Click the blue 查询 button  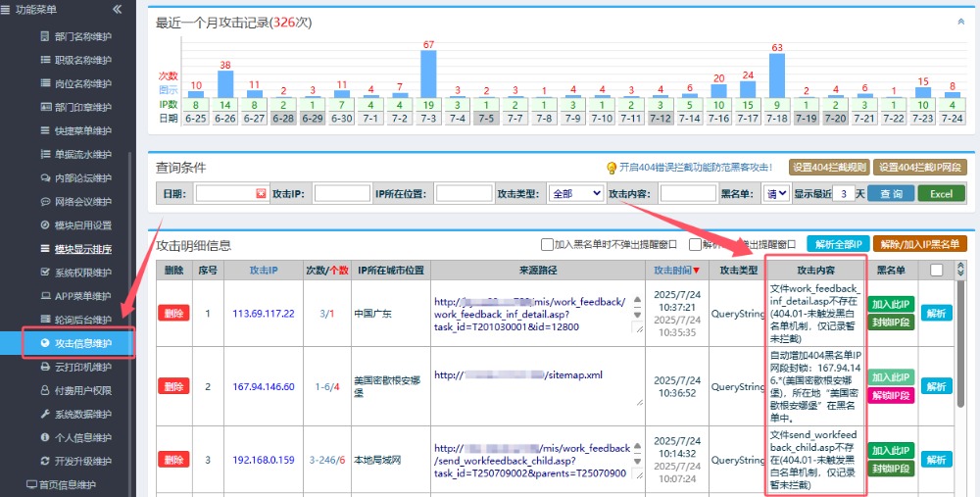(890, 194)
